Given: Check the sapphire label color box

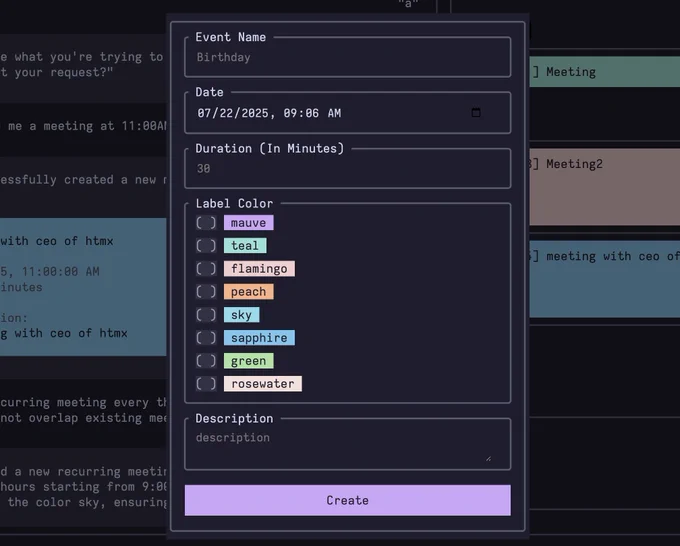Looking at the screenshot, I should (x=206, y=338).
